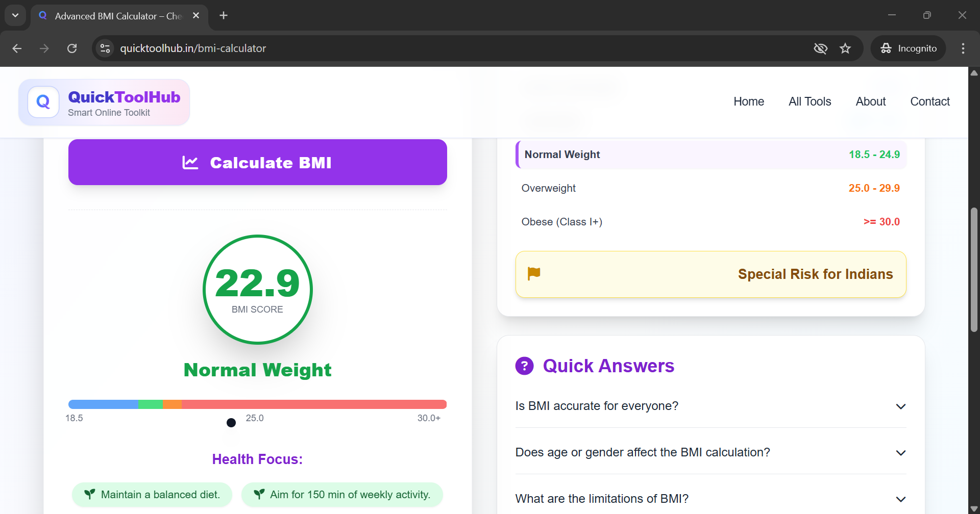Reload the BMI calculator page
This screenshot has width=980, height=514.
pos(72,48)
